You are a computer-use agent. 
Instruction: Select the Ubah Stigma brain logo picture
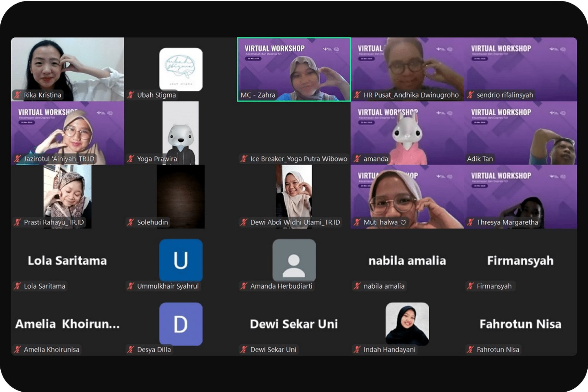click(x=181, y=69)
